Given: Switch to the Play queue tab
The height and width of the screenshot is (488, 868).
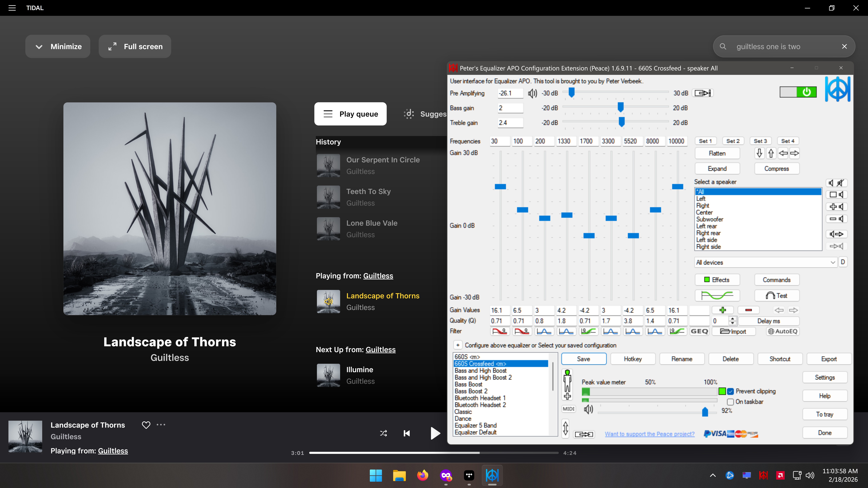Looking at the screenshot, I should click(350, 114).
